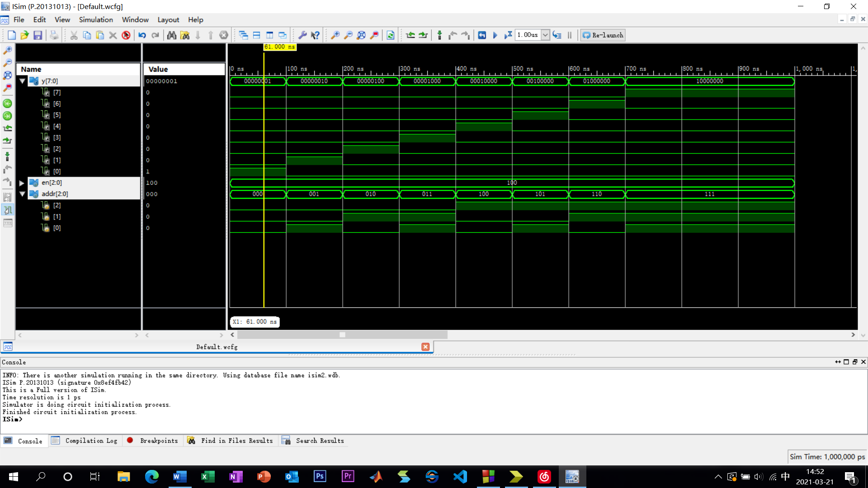Click the Previous Transition toolbar icon

click(x=410, y=35)
